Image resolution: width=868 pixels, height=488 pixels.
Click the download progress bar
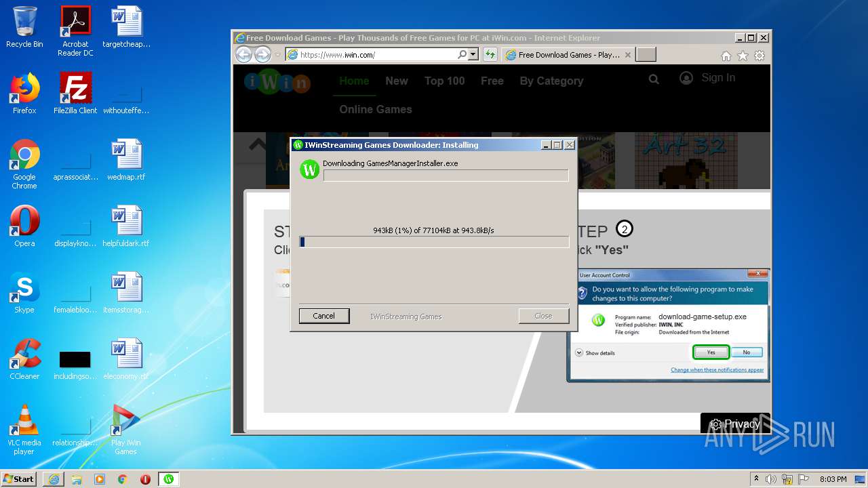pos(434,242)
